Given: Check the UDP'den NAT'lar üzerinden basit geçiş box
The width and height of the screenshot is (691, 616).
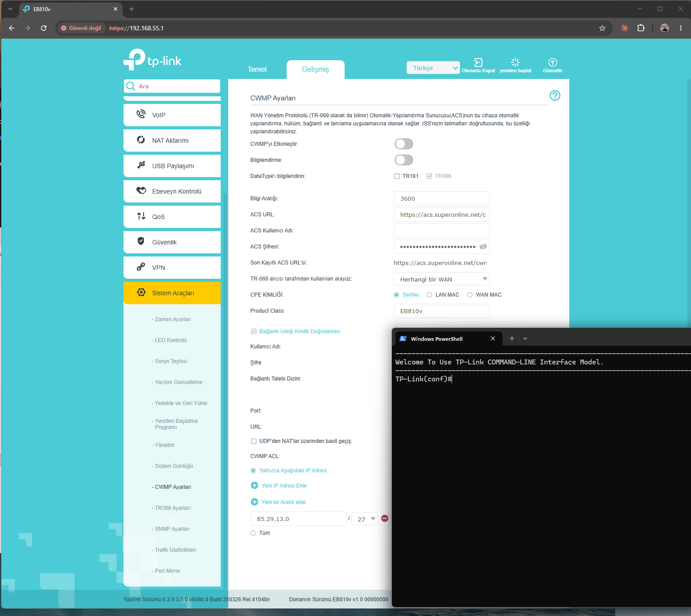Looking at the screenshot, I should point(254,441).
